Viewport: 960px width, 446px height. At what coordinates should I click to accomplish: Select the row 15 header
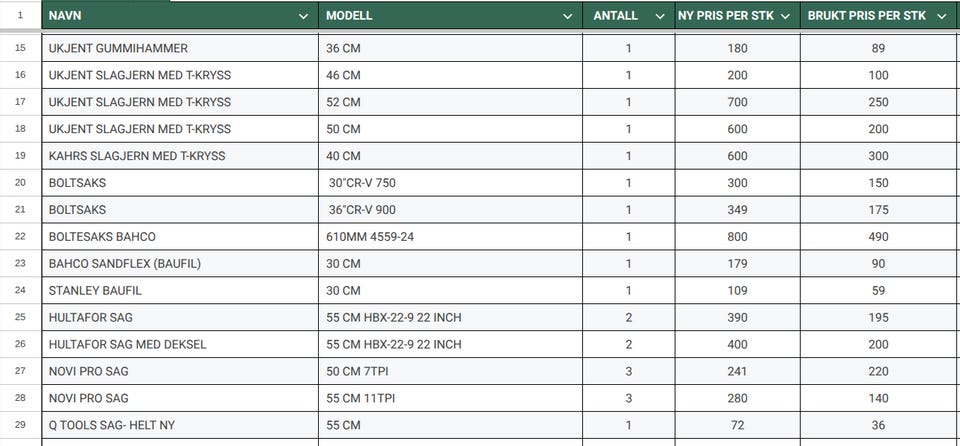pos(20,48)
